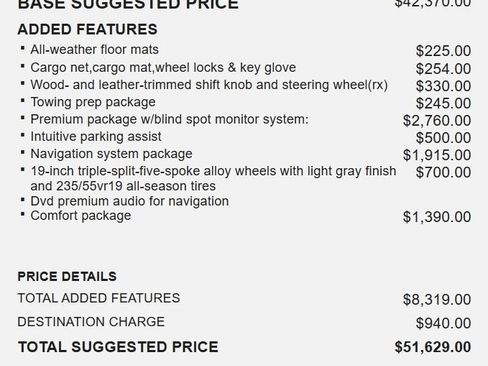Select the wood- and leather-trimmed shift knob item
This screenshot has width=488, height=366.
pos(209,85)
